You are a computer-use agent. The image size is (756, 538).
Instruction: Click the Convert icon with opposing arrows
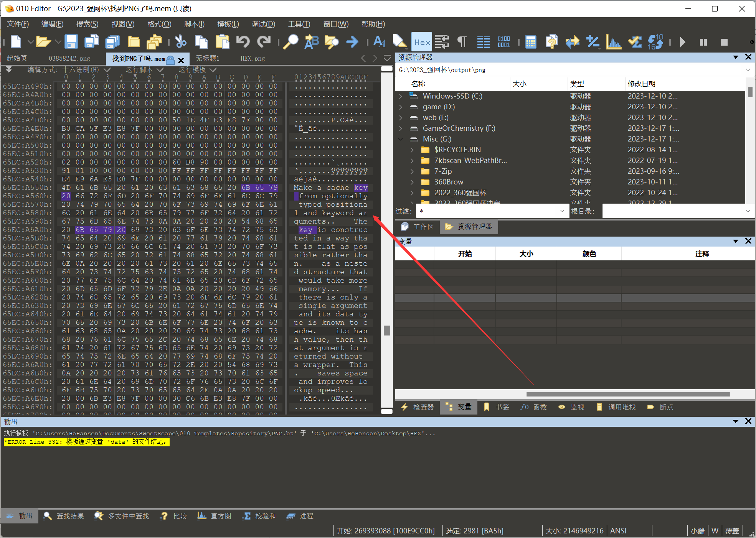point(572,41)
